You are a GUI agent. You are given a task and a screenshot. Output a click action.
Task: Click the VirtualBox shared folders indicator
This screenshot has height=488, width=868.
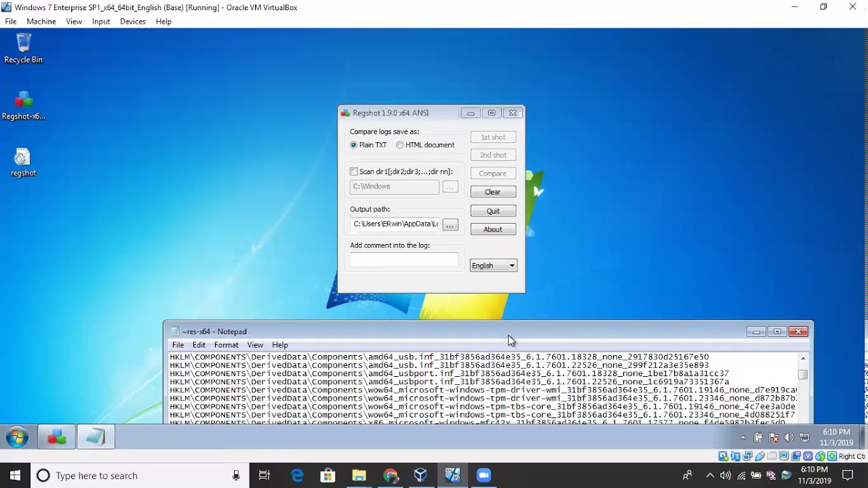click(x=772, y=456)
